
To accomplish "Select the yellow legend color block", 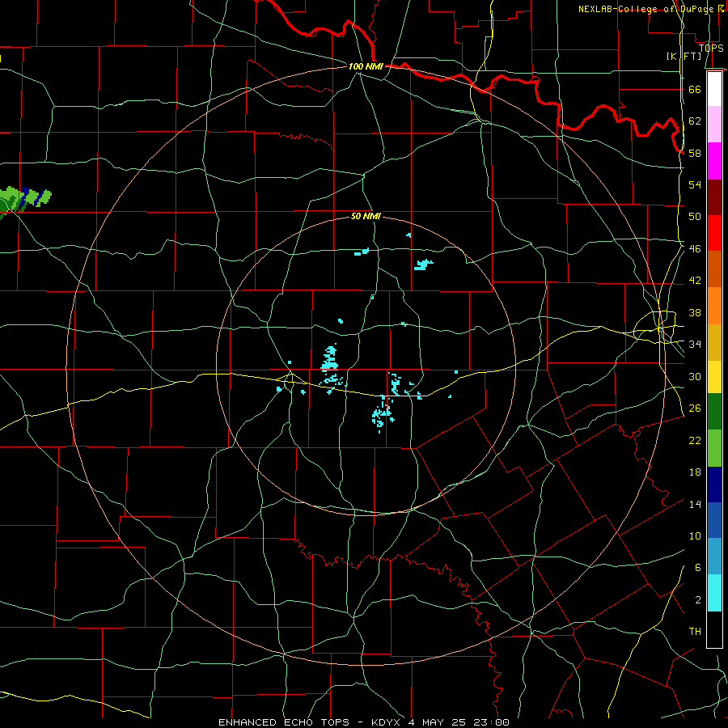I will click(x=714, y=377).
